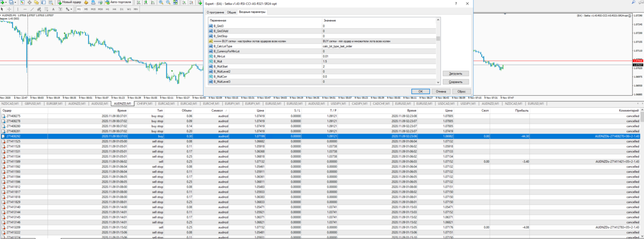The image size is (644, 239).
Task: Open the Navigator star-folder icon
Action: [36, 2]
